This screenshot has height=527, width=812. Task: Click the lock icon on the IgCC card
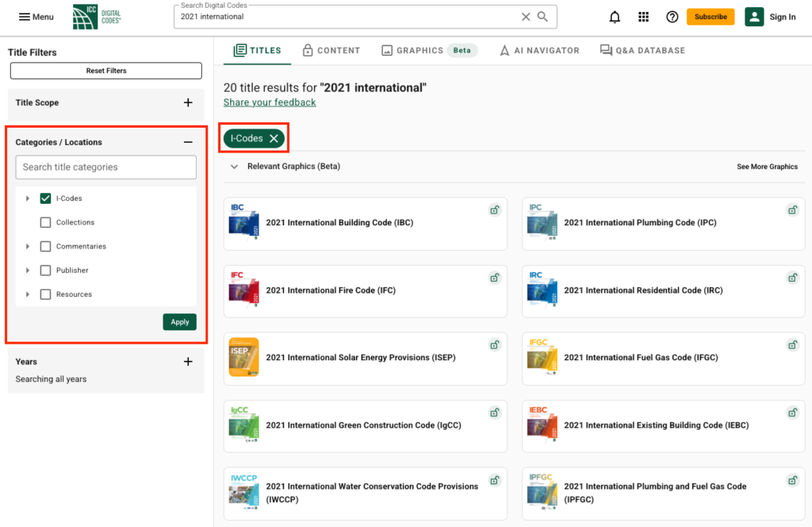[x=495, y=413]
